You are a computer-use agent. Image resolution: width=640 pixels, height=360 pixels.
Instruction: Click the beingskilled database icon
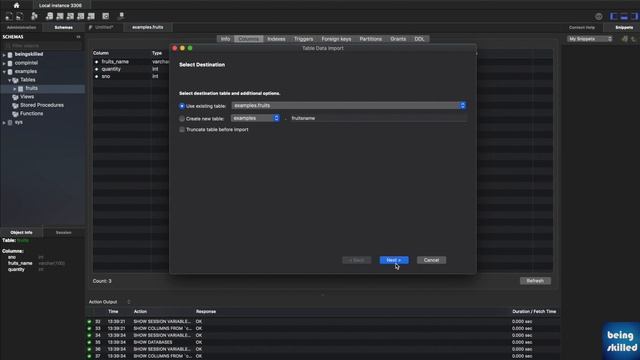(x=10, y=54)
